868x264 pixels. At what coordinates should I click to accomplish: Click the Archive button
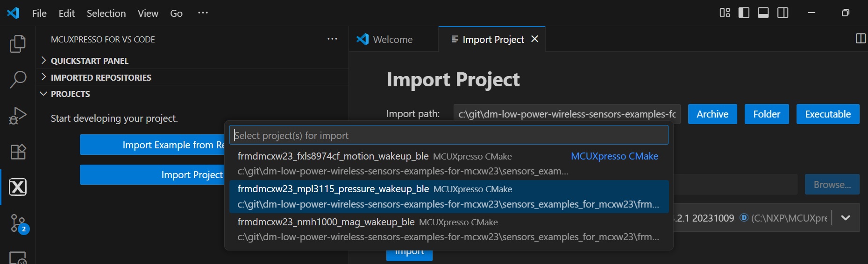point(712,114)
